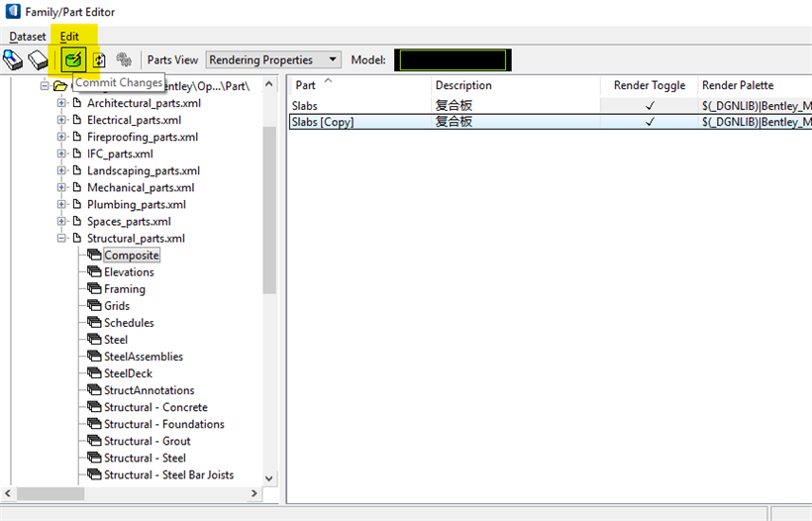812x521 pixels.
Task: Click tree scrollbar up arrow
Action: pos(268,83)
